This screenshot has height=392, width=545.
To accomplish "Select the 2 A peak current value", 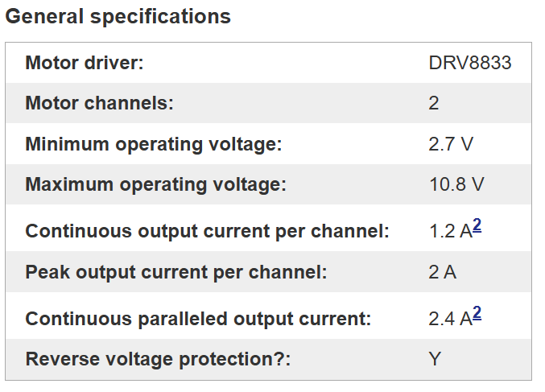I will 442,272.
